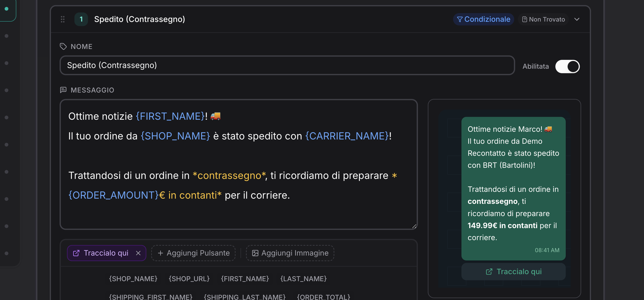644x300 pixels.
Task: Click the message icon beside MESSAGGIO
Action: pyautogui.click(x=63, y=90)
